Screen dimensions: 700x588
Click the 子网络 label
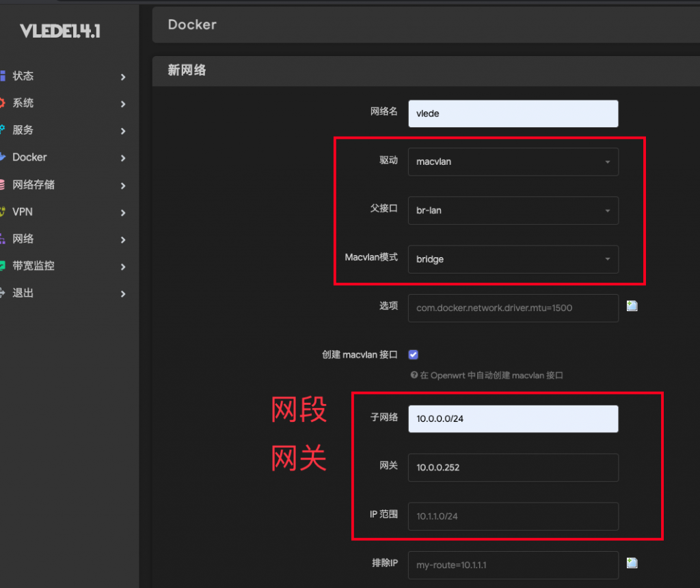(384, 417)
